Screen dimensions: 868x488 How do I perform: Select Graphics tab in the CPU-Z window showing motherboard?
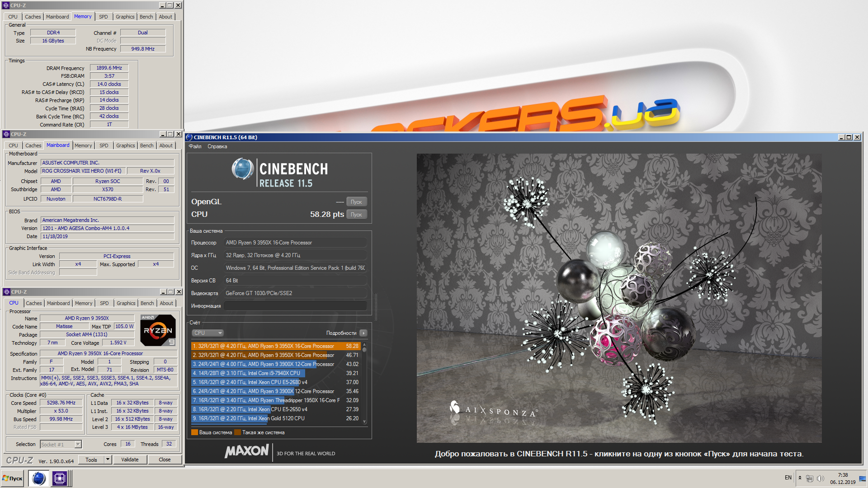pos(126,145)
